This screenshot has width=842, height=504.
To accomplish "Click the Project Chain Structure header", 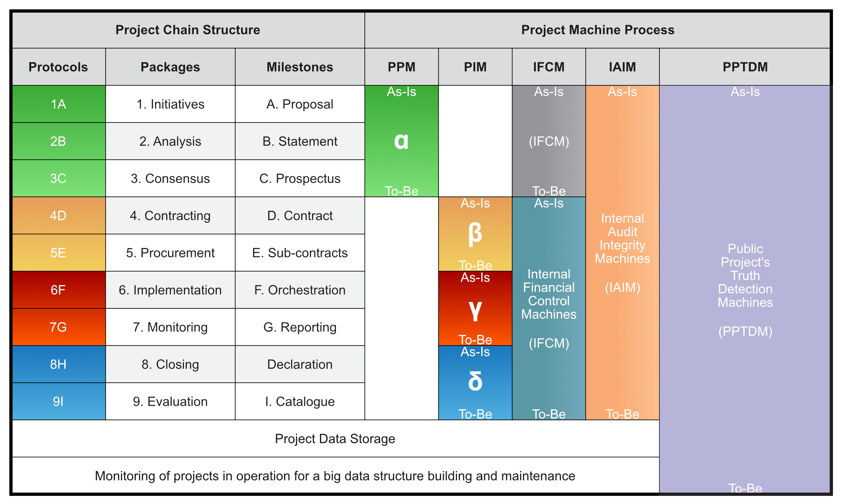I will (x=188, y=30).
